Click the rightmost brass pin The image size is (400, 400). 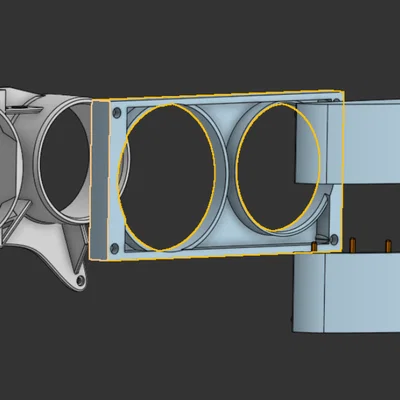pos(388,245)
